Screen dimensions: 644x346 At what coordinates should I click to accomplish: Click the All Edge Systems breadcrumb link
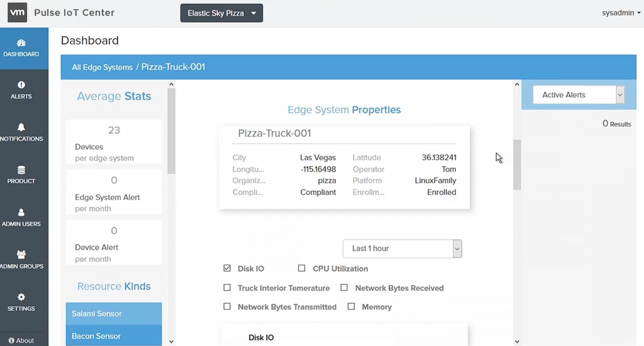tap(102, 67)
